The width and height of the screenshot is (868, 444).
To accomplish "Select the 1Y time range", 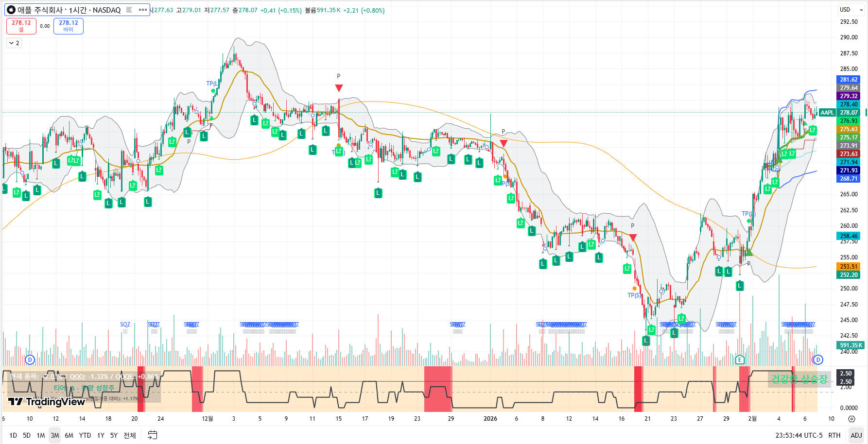I will point(101,435).
